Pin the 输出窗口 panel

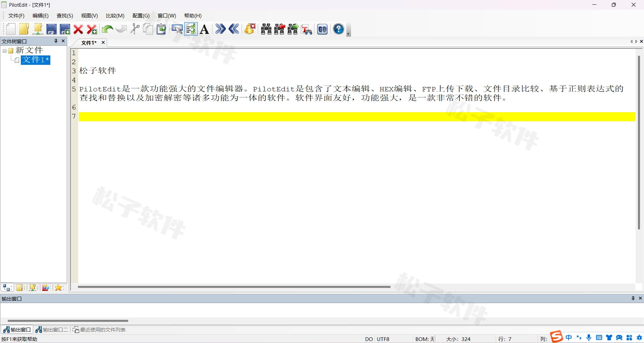click(633, 298)
